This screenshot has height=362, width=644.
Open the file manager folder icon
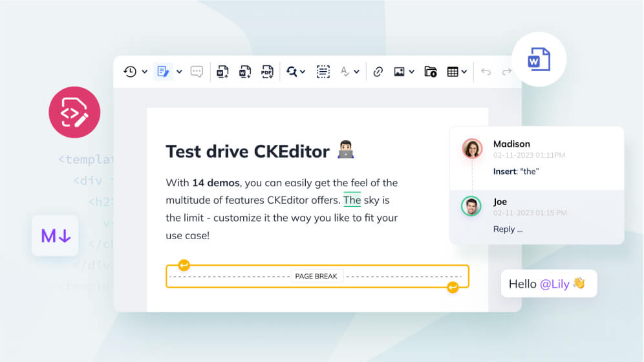[431, 72]
